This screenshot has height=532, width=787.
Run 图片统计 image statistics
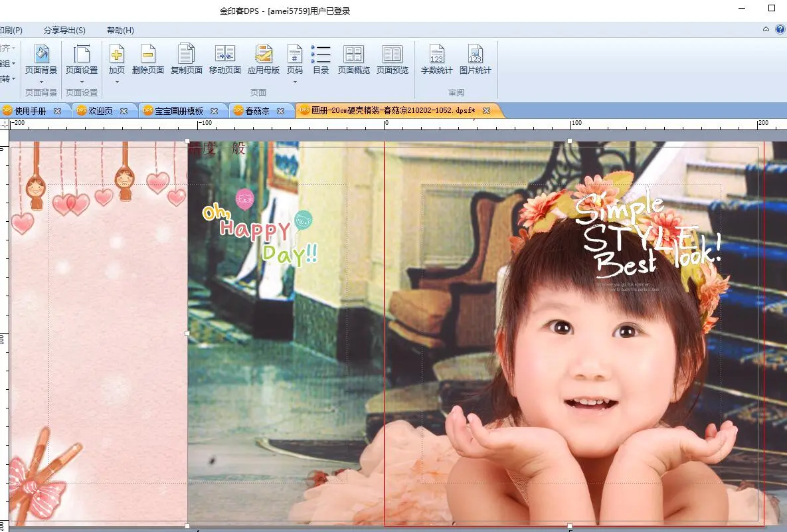475,58
